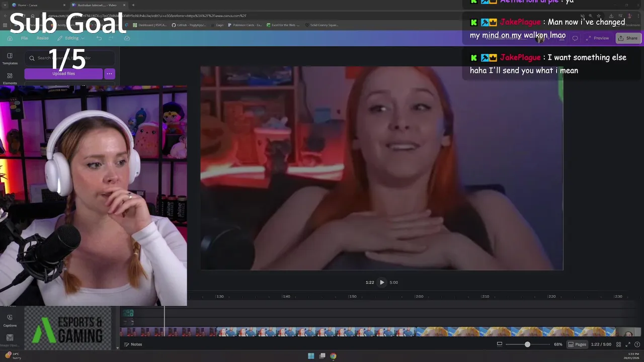Image resolution: width=644 pixels, height=362 pixels.
Task: Toggle the Pages view button
Action: (x=577, y=344)
